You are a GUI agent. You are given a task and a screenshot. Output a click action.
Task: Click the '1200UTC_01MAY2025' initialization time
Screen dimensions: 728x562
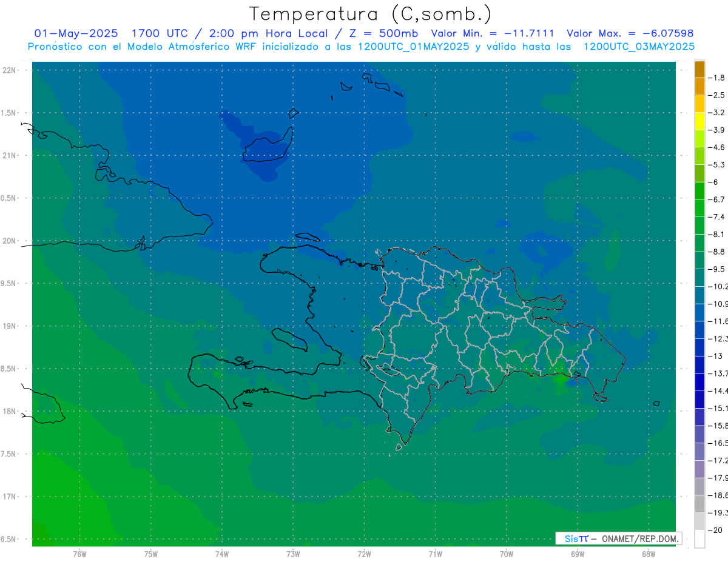pos(413,47)
